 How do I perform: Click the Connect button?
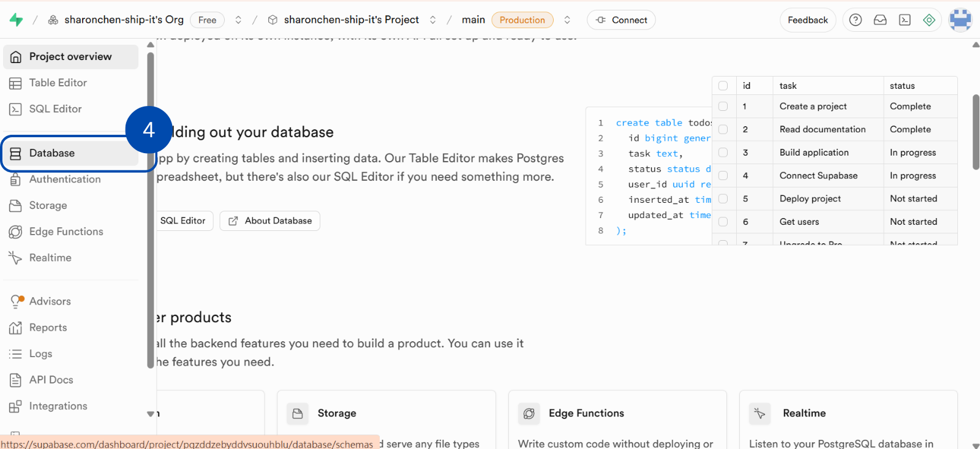point(621,20)
